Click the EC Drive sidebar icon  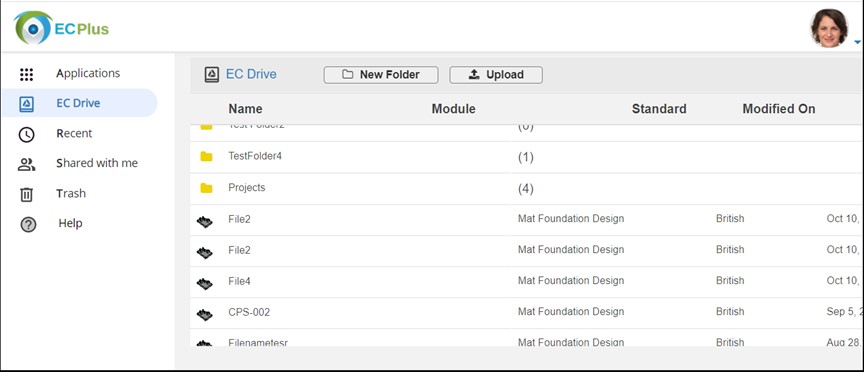(26, 104)
